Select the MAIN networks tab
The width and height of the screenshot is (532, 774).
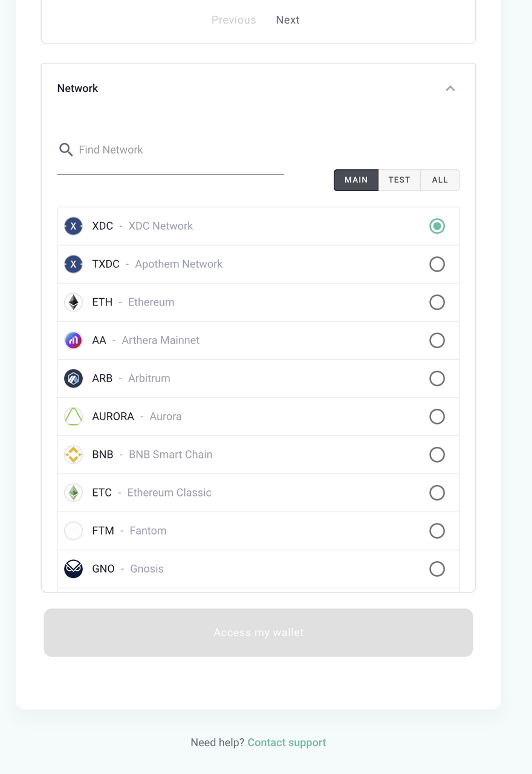point(356,180)
